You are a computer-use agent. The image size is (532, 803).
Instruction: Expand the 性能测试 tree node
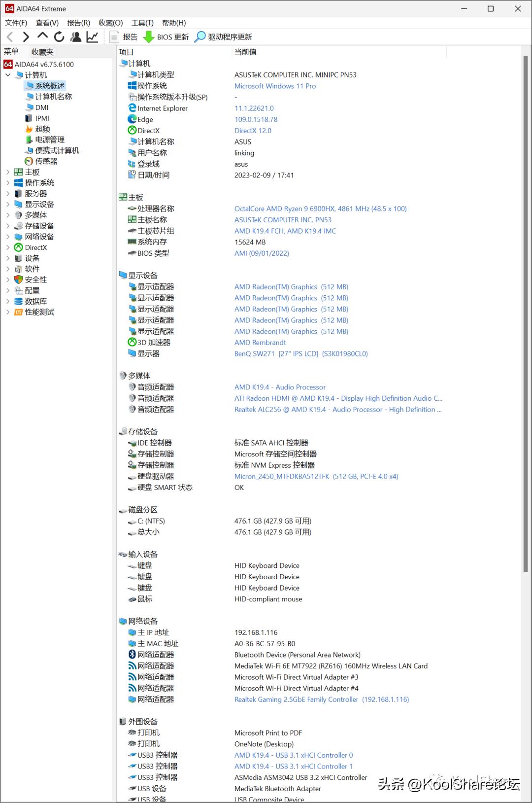pyautogui.click(x=8, y=312)
